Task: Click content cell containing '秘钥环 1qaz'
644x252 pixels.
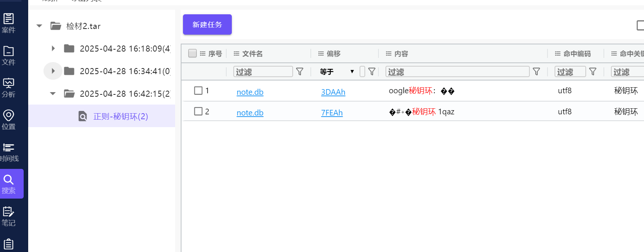Action: 422,112
